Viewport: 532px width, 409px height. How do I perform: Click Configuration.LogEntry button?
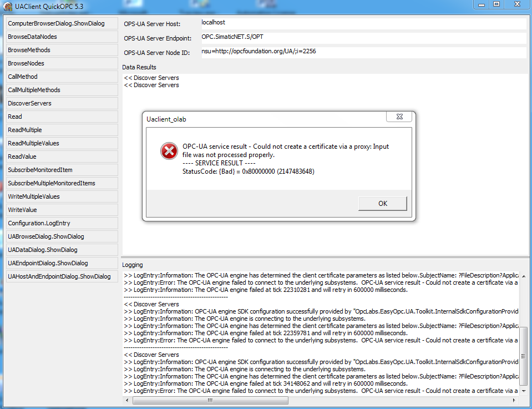[62, 223]
